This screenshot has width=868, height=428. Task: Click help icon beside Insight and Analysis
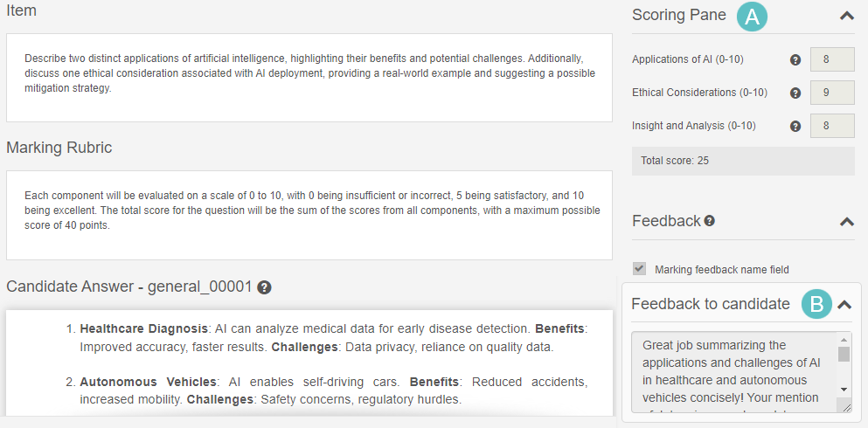click(795, 126)
